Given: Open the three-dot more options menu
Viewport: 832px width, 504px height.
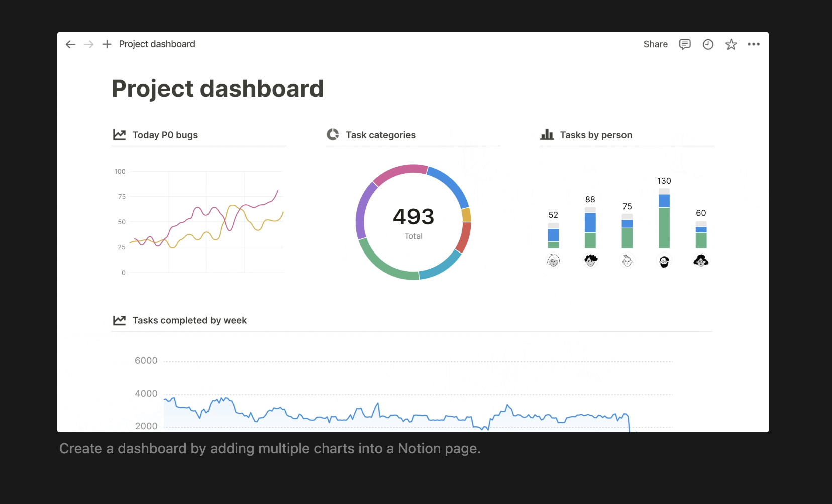Looking at the screenshot, I should (754, 44).
